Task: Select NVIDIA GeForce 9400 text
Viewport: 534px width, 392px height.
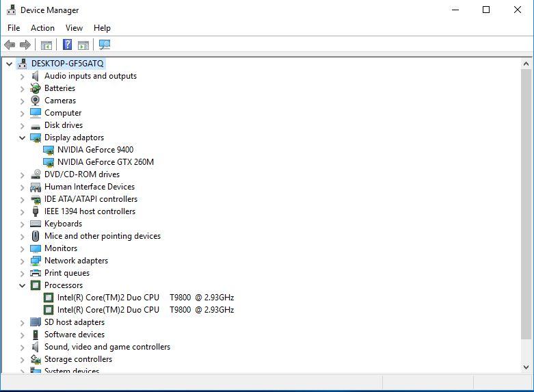Action: (x=95, y=150)
